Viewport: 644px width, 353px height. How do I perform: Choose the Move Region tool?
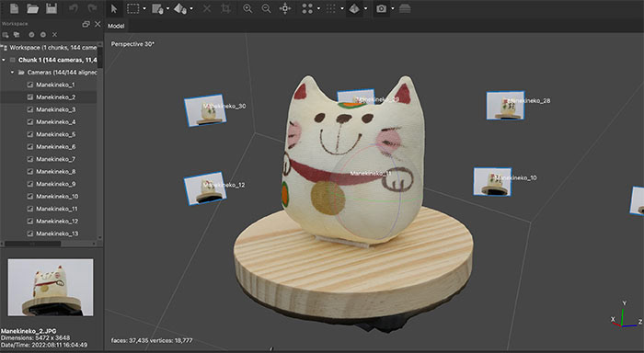157,8
